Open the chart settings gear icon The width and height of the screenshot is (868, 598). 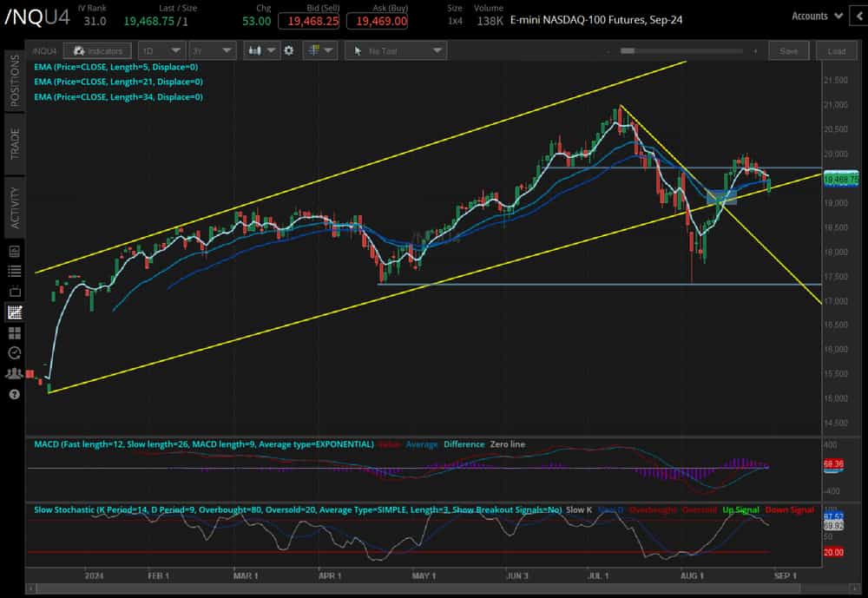coord(289,50)
